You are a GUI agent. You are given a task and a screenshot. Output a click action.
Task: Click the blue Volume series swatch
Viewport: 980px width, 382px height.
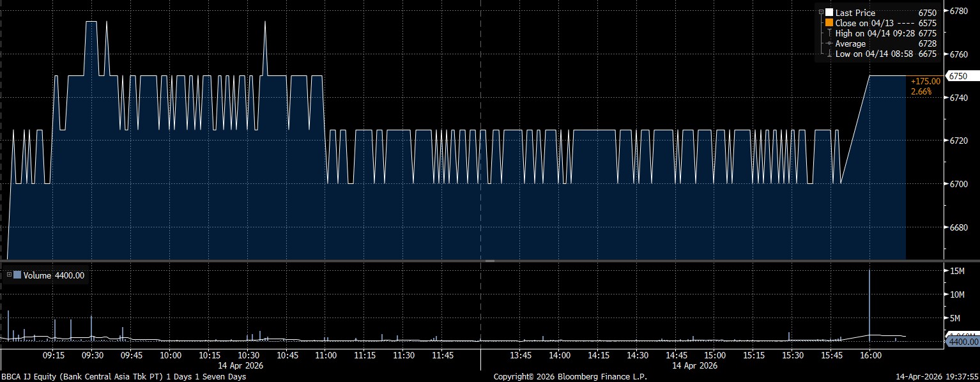pos(17,275)
